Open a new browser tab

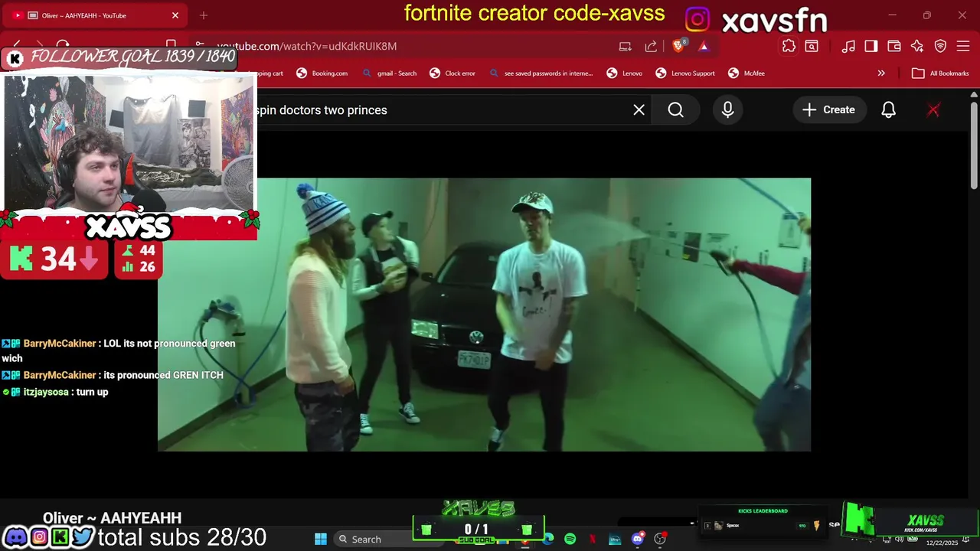point(204,15)
